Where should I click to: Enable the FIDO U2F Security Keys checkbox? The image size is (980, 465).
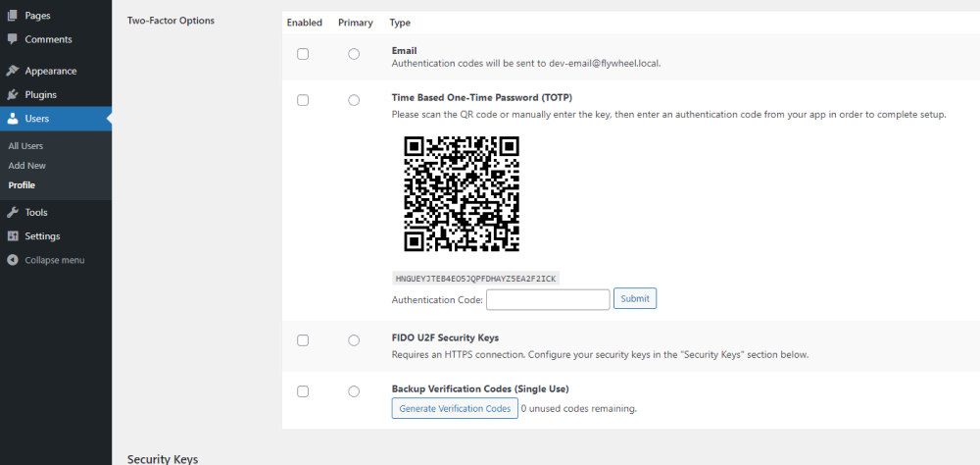tap(303, 340)
